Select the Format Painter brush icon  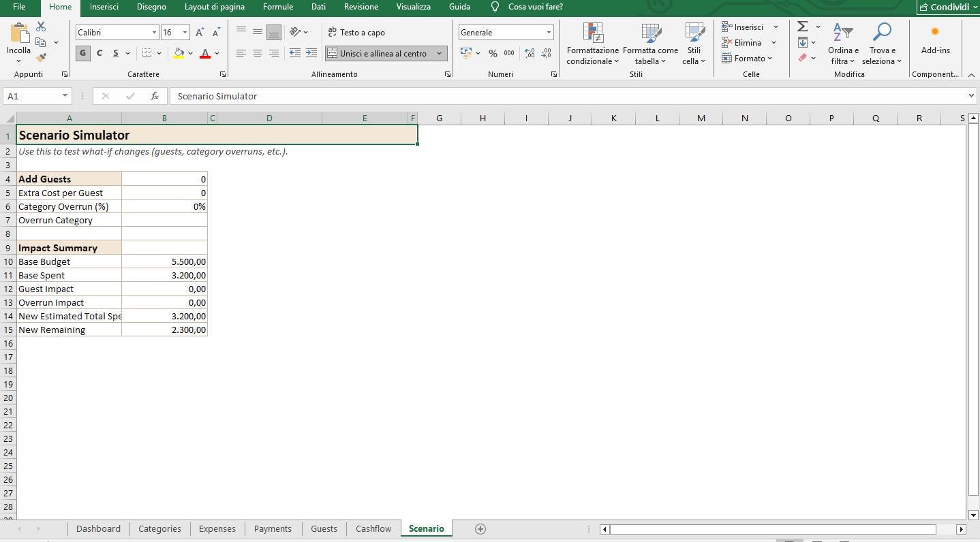[41, 58]
